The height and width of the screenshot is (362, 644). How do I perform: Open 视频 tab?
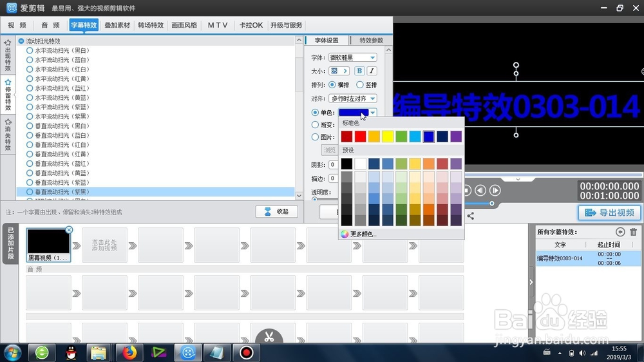tap(17, 25)
